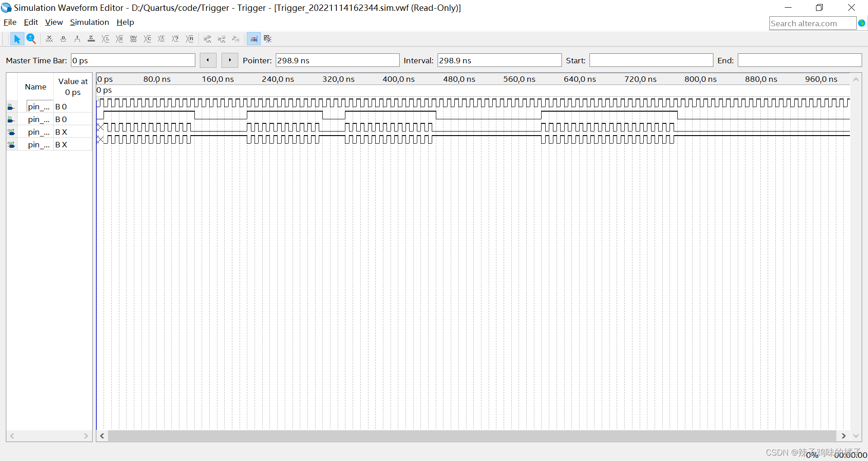Screen dimensions: 868x461
Task: Select the second input pin row
Action: (x=49, y=119)
